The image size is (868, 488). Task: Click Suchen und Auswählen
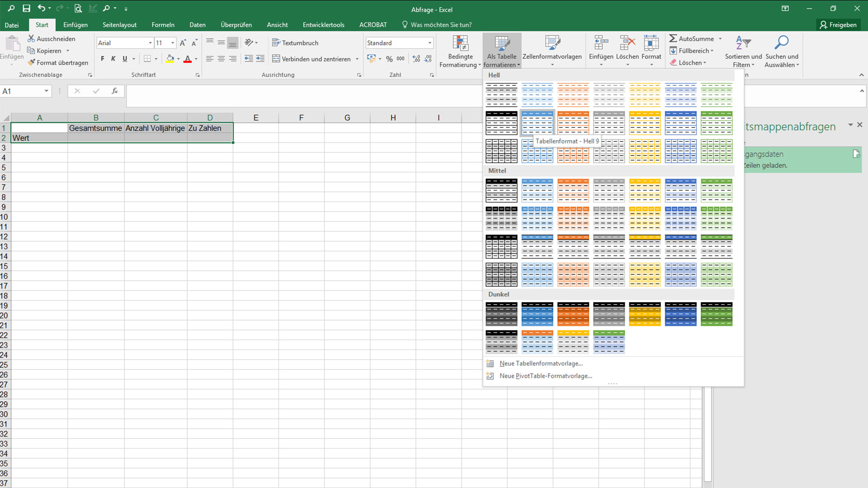pyautogui.click(x=782, y=51)
